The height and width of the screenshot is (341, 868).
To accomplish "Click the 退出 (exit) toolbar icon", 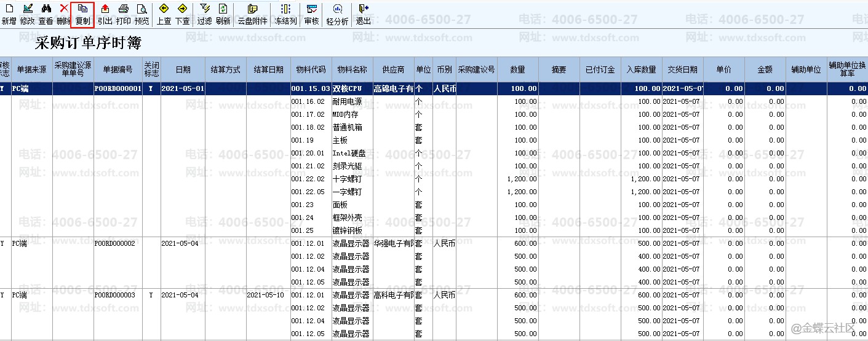I will coord(364,14).
